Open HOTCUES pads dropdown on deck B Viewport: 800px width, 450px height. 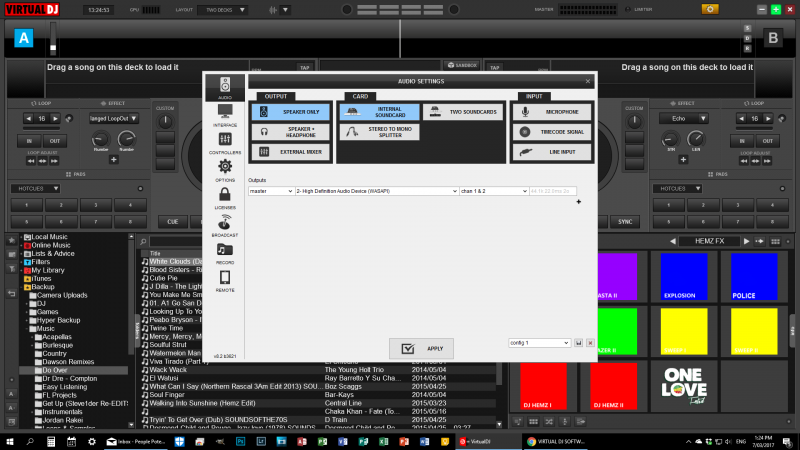678,189
